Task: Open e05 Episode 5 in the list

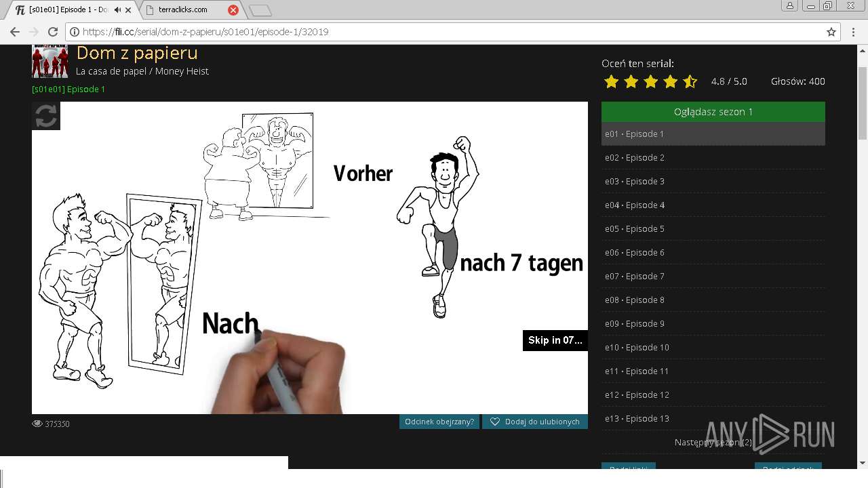Action: (x=713, y=228)
